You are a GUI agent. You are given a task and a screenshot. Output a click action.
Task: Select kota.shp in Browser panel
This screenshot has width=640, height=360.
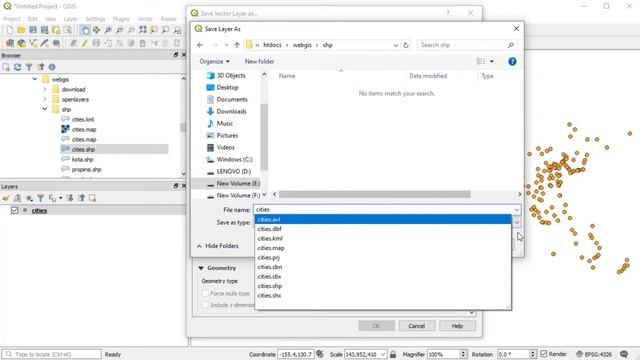[x=82, y=159]
